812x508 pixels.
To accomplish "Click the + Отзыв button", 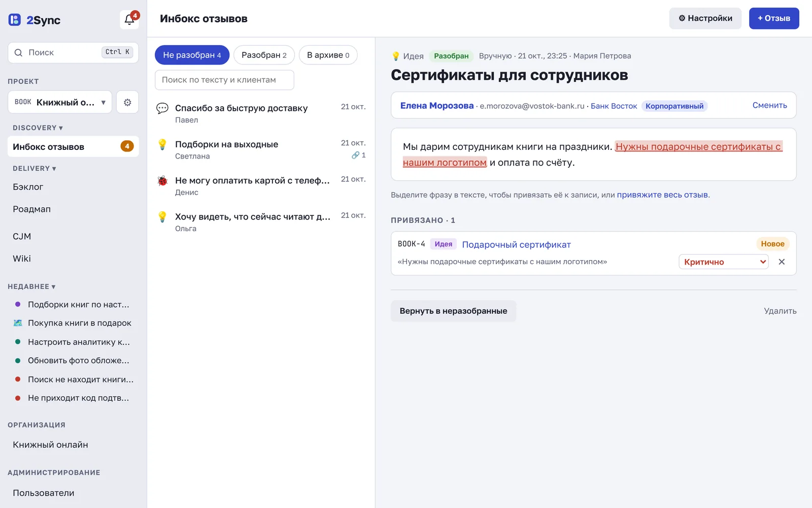I will point(774,18).
